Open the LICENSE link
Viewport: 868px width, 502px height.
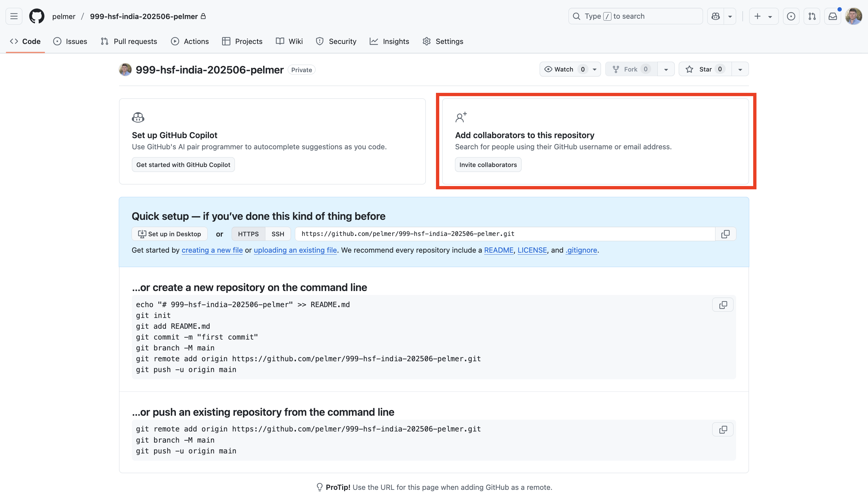532,250
